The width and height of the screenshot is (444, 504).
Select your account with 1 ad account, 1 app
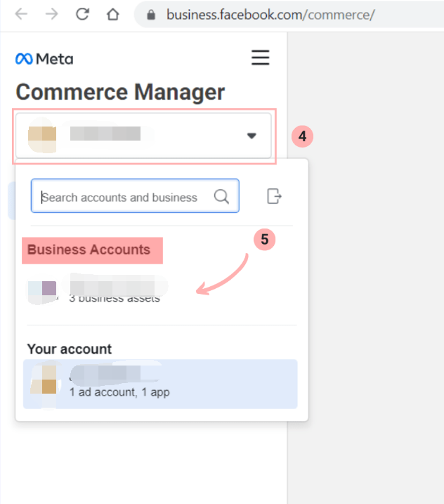(160, 384)
